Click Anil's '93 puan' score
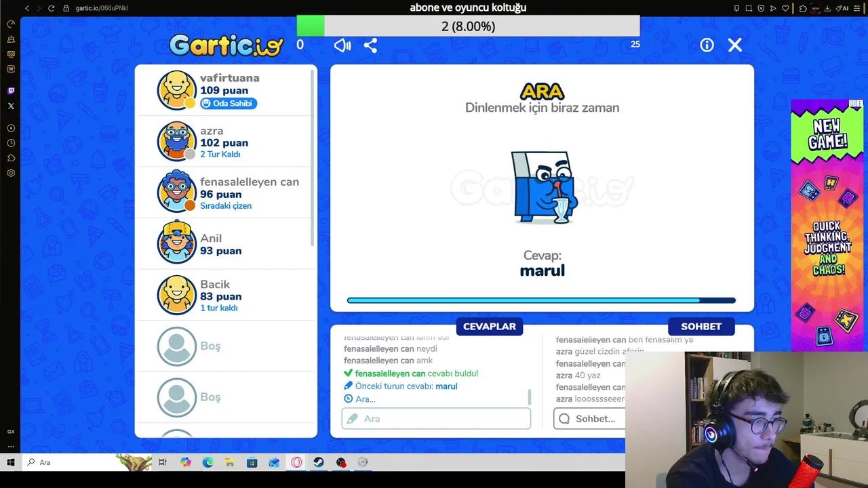This screenshot has width=868, height=488. coord(220,251)
